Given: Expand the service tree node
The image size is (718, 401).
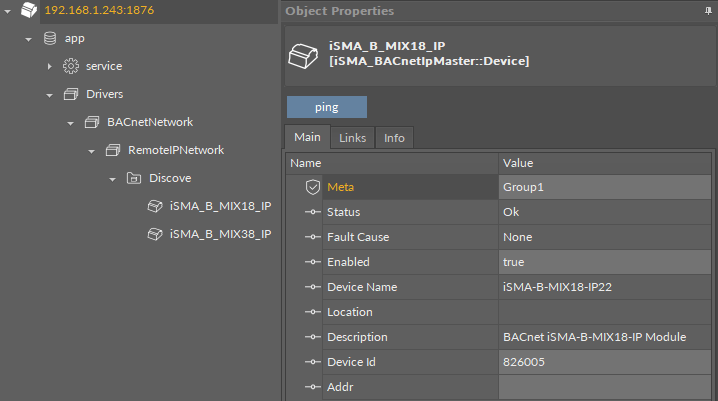Looking at the screenshot, I should point(50,66).
